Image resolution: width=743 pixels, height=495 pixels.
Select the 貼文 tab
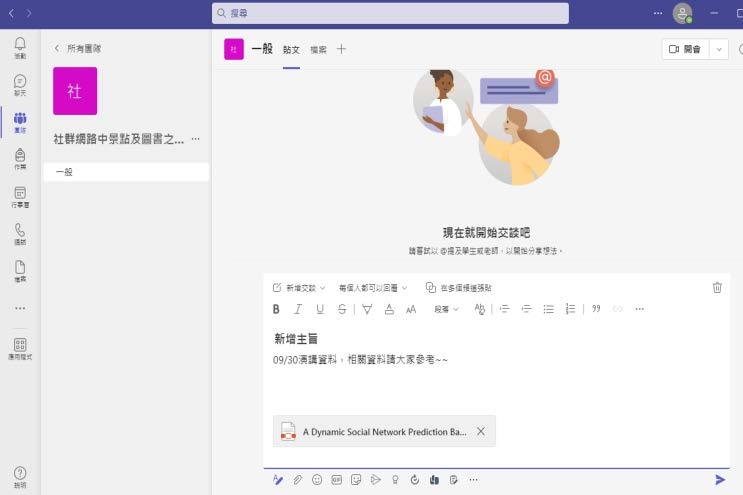(x=291, y=49)
